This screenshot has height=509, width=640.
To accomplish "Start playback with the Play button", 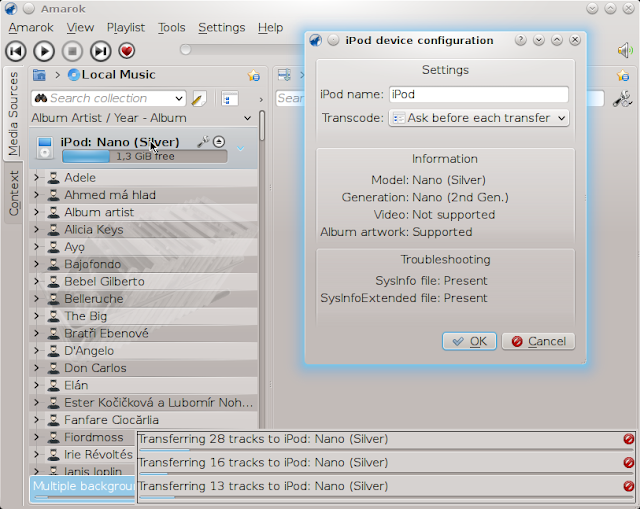I will pos(44,51).
